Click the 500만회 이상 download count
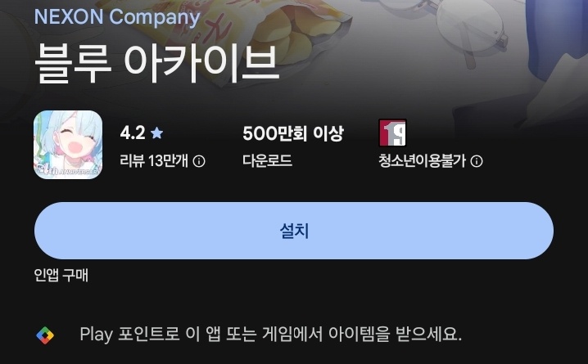 (x=293, y=133)
